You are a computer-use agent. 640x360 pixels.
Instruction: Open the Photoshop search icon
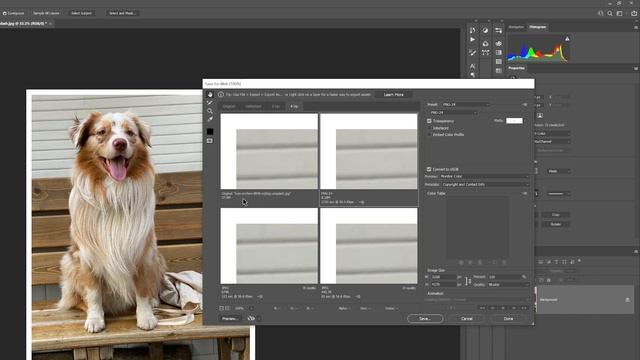[610, 13]
